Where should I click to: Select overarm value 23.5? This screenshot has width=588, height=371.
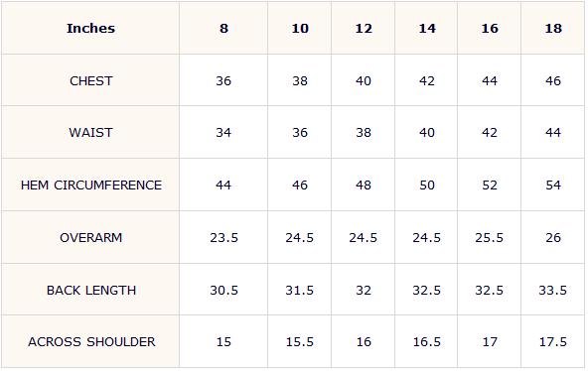[223, 238]
